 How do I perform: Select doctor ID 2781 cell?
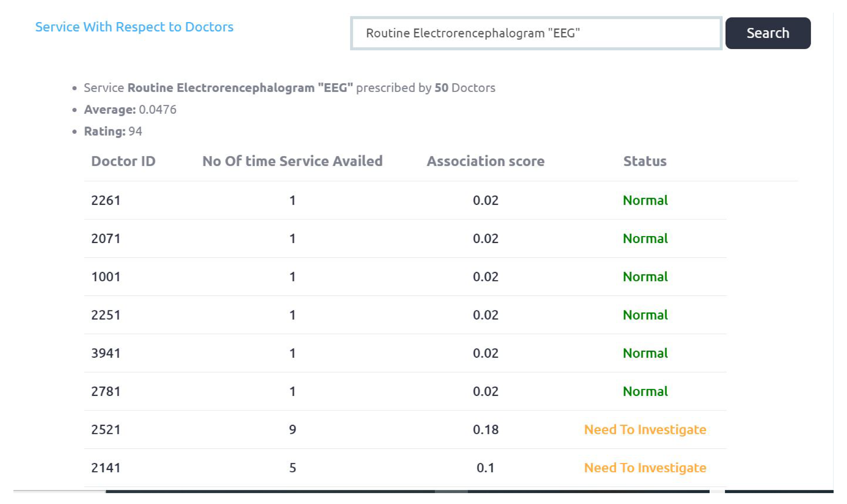click(106, 391)
